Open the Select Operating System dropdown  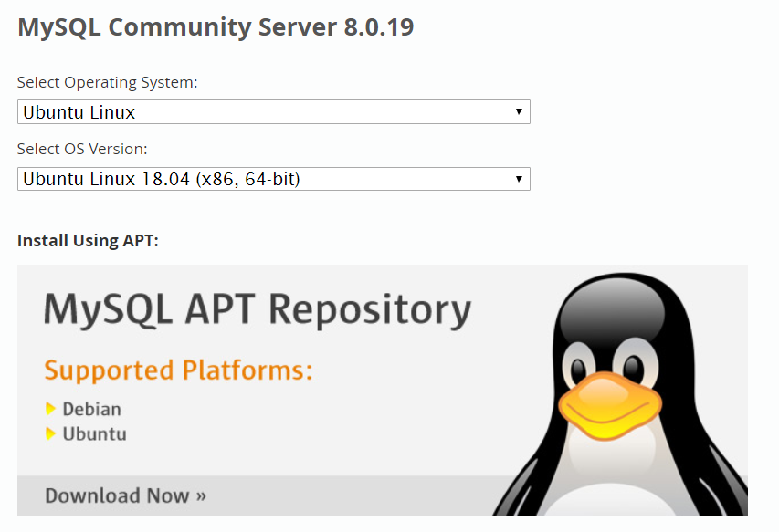tap(274, 111)
